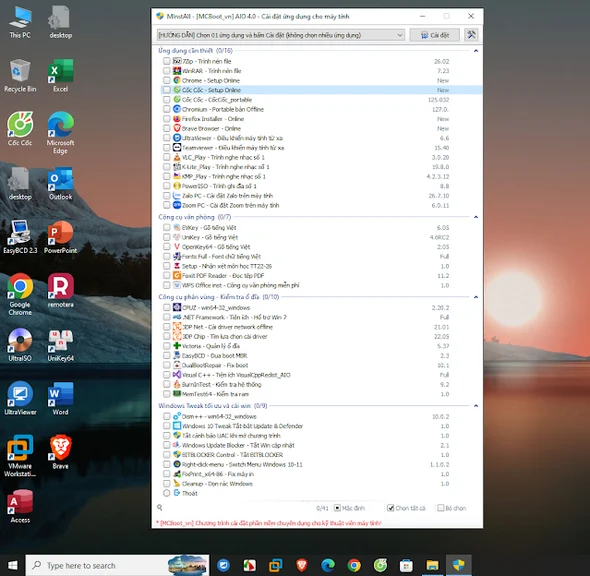Check the WPS Office inst checkbox
This screenshot has height=576, width=590.
click(167, 285)
